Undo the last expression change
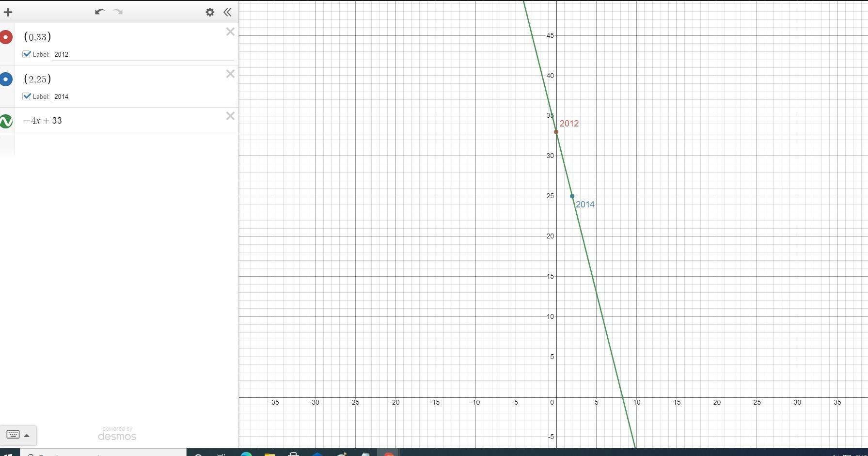This screenshot has height=456, width=868. [100, 12]
